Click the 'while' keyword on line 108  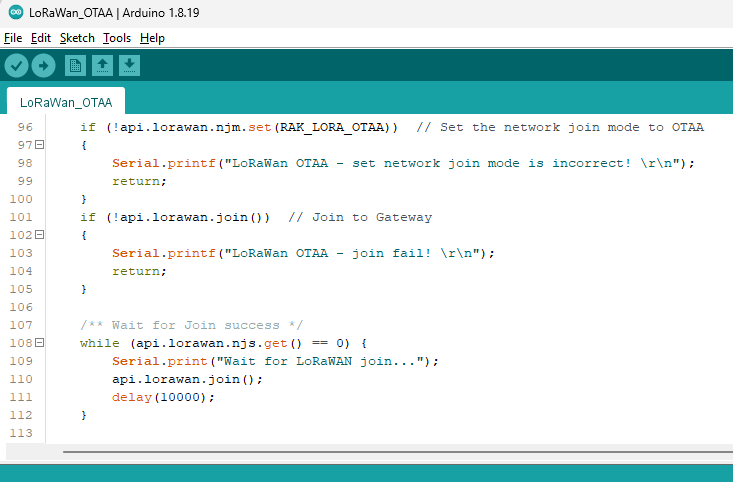[x=100, y=343]
